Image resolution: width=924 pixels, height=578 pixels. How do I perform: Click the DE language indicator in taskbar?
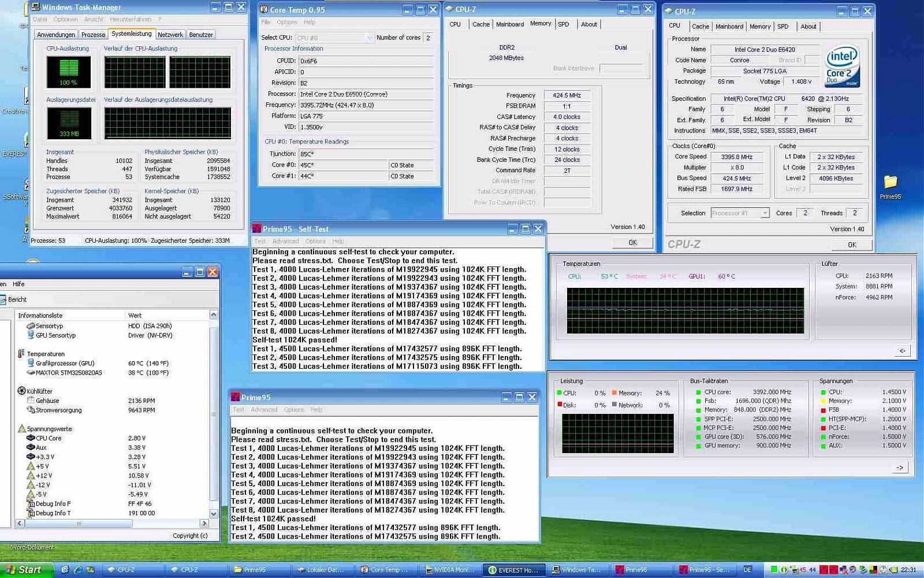[x=747, y=570]
